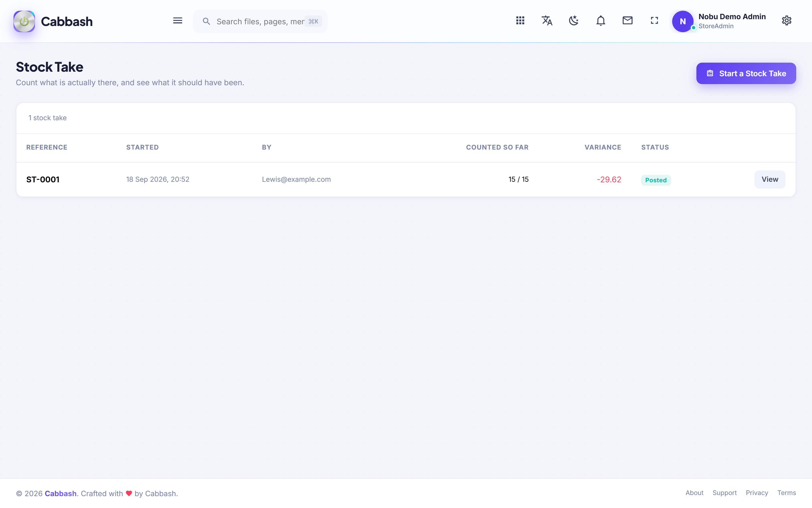
Task: Click the By column header
Action: point(266,147)
